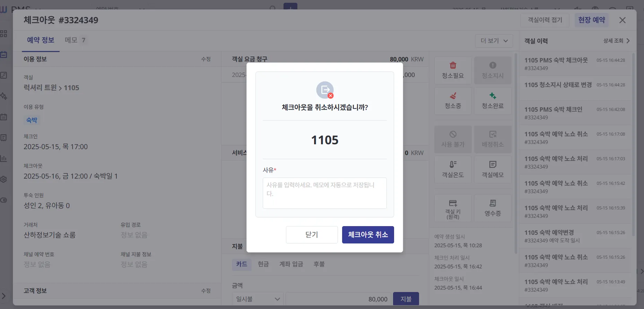Click history entry 1105 숙박 예약변경
Viewport: 644px width, 309px height.
[575, 236]
